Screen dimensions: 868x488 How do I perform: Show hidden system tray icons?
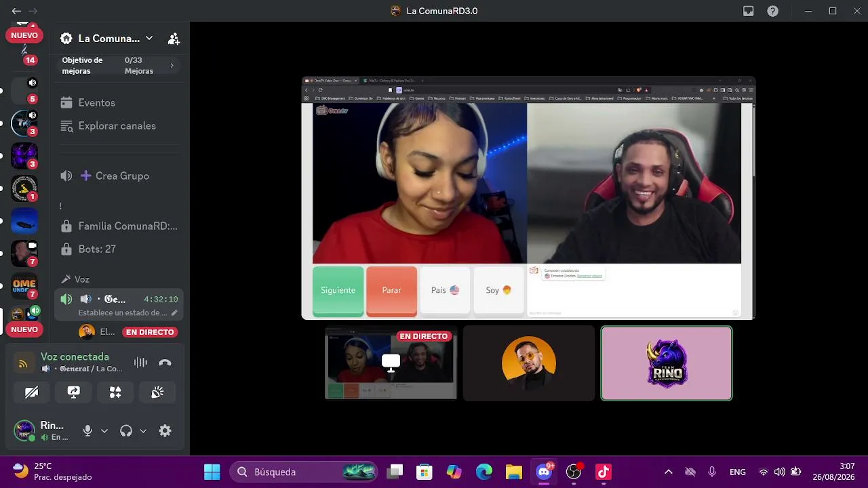(x=669, y=472)
